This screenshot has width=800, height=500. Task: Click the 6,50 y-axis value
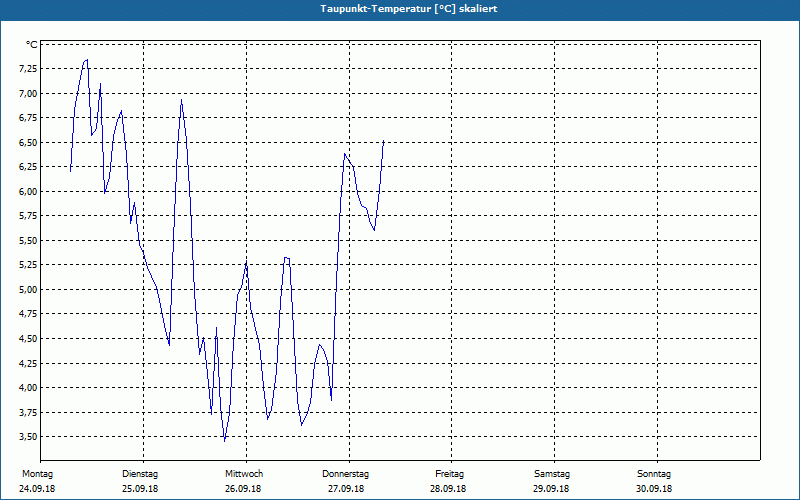28,142
